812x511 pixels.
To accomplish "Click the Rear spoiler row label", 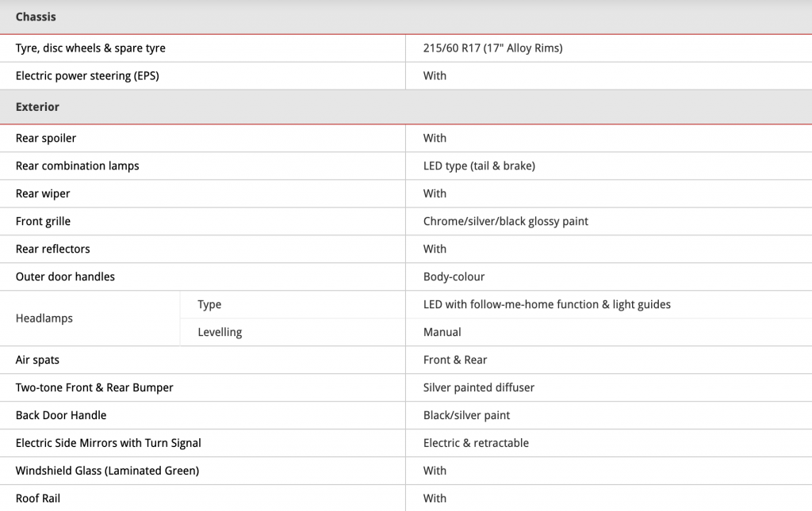I will coord(46,138).
